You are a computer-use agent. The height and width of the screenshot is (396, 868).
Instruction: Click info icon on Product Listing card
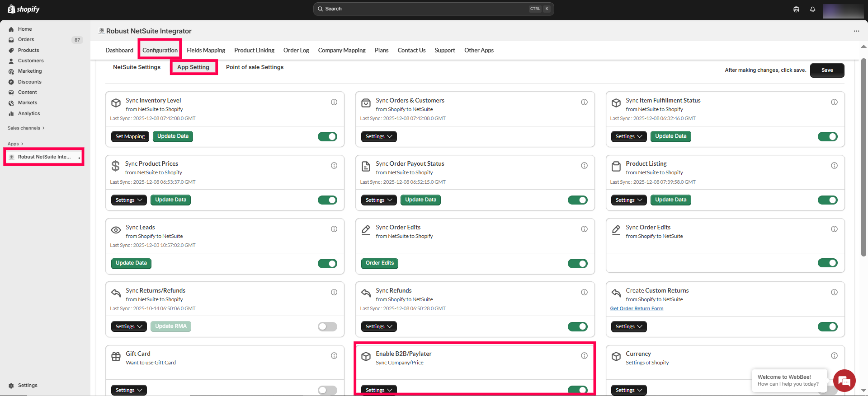point(834,166)
